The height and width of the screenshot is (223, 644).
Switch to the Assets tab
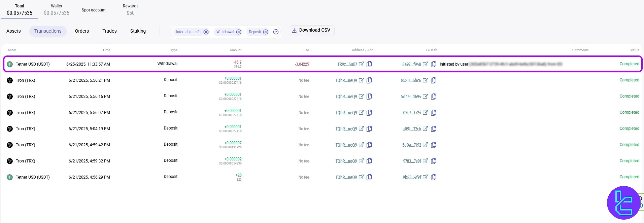[13, 31]
